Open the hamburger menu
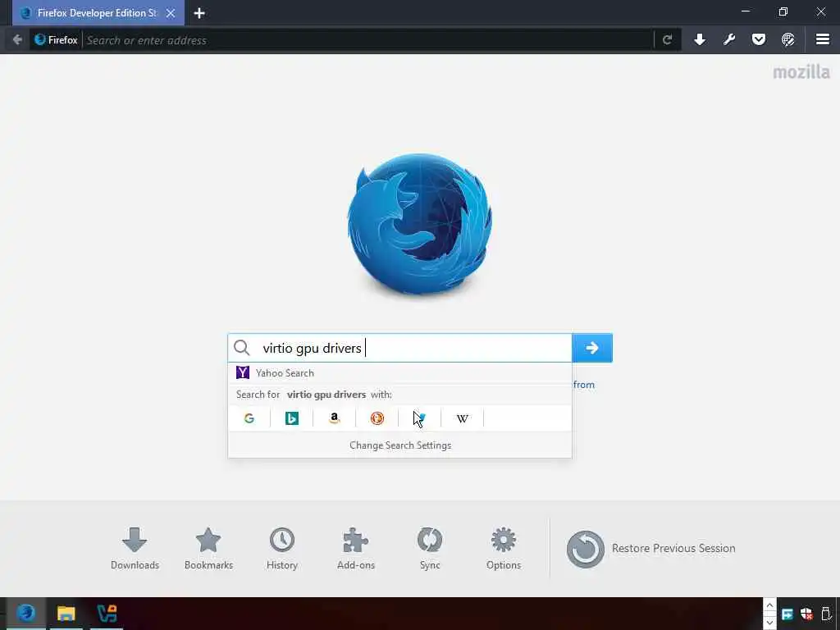840x630 pixels. [x=823, y=39]
